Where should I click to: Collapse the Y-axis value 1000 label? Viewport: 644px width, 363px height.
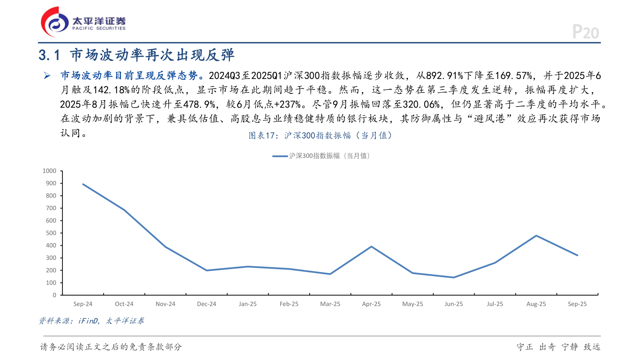coord(50,171)
